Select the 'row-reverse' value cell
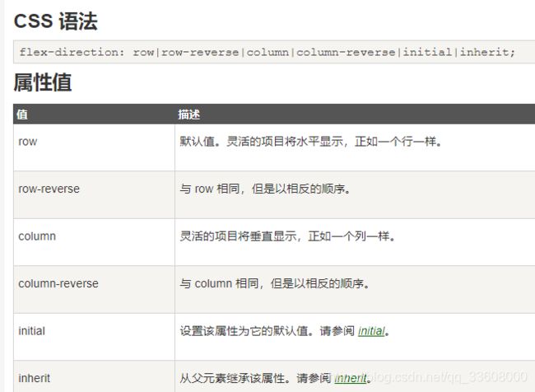Image resolution: width=535 pixels, height=392 pixels. 94,195
